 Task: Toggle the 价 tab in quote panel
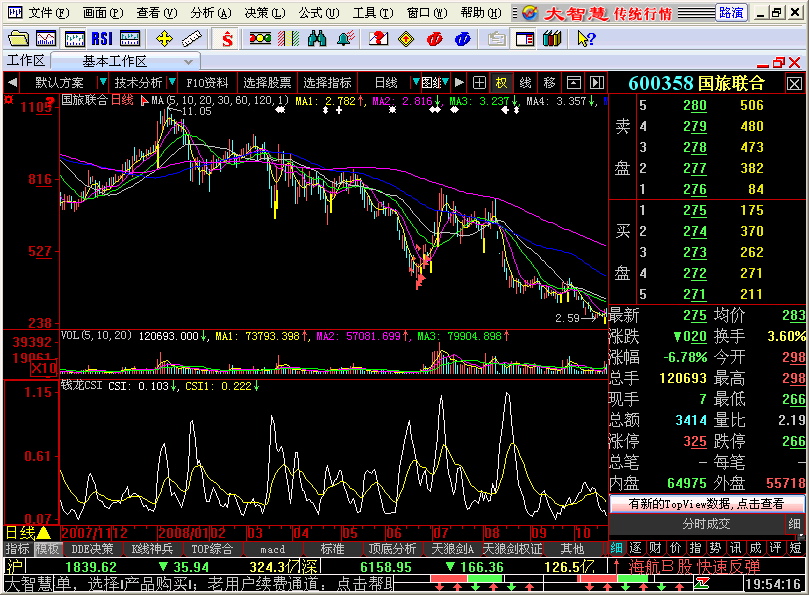tap(675, 548)
